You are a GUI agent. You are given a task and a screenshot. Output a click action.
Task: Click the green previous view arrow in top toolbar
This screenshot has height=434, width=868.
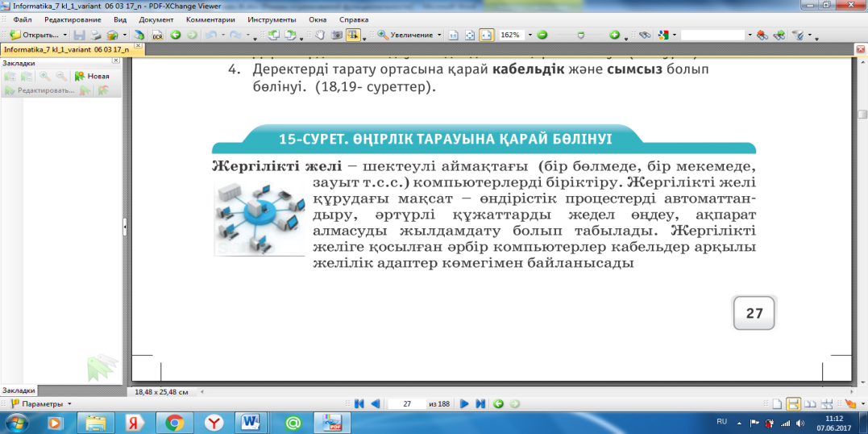[176, 35]
